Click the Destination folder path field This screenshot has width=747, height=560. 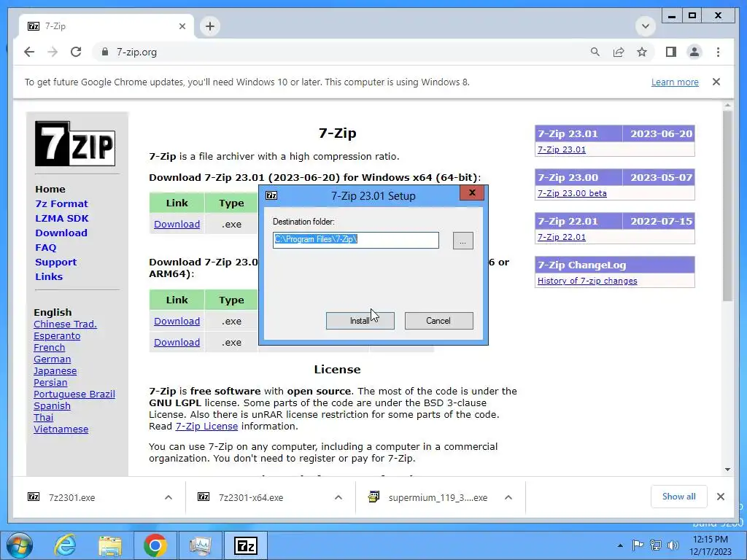coord(355,240)
